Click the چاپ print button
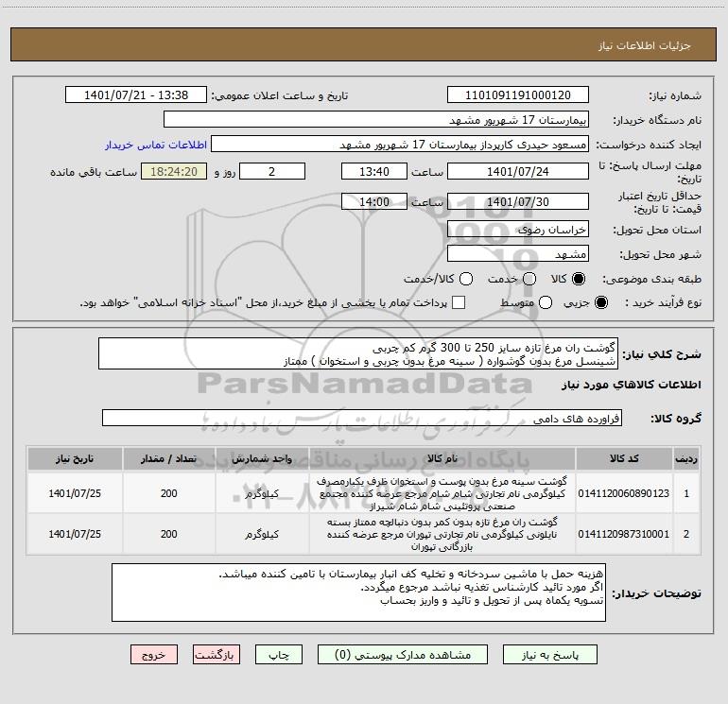This screenshot has width=728, height=704. click(x=279, y=654)
